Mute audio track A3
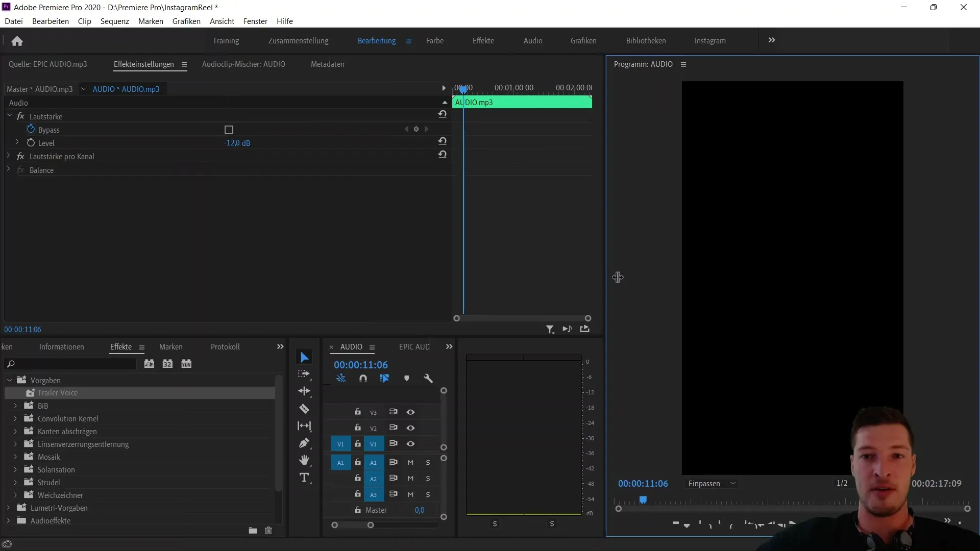Screen dimensions: 980x551 coord(410,494)
